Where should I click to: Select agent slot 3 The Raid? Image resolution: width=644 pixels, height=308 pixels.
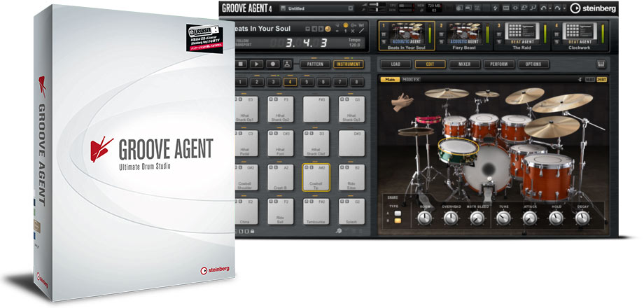[x=521, y=36]
